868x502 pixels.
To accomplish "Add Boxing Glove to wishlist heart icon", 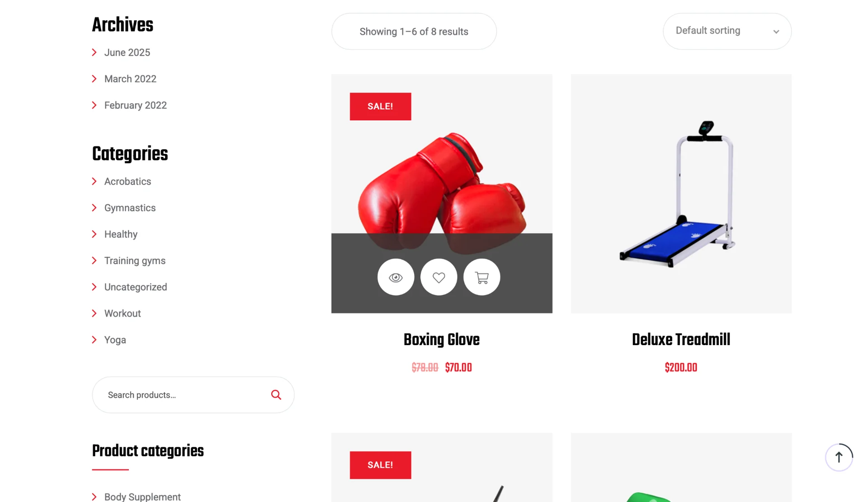I will pos(439,277).
